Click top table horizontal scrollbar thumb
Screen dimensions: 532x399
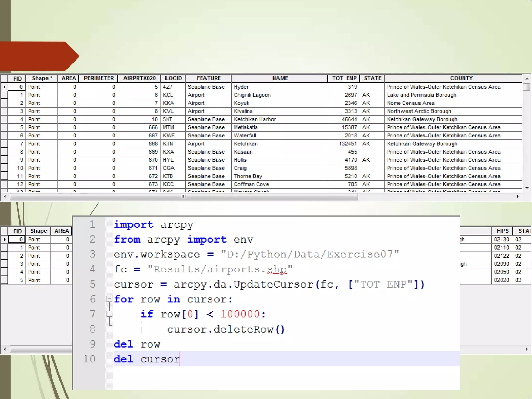pos(184,197)
